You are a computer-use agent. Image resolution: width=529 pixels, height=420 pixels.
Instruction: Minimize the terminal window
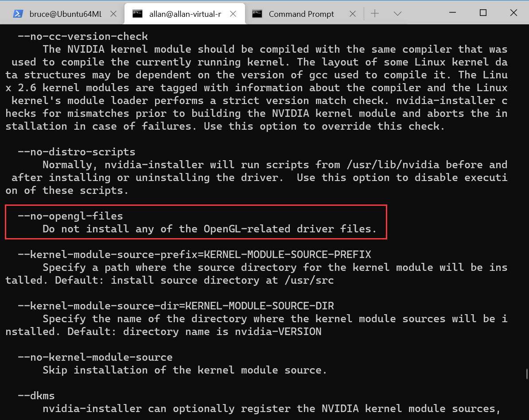click(x=453, y=13)
